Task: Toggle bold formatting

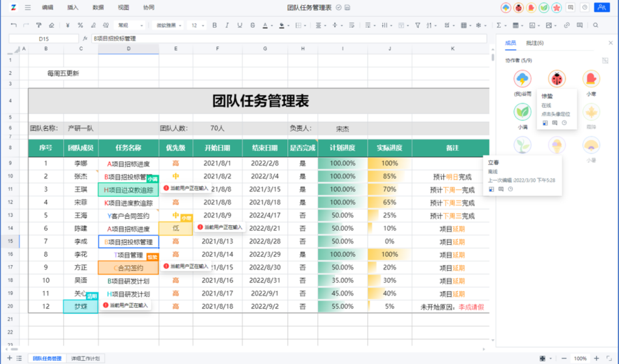Action: click(x=214, y=25)
